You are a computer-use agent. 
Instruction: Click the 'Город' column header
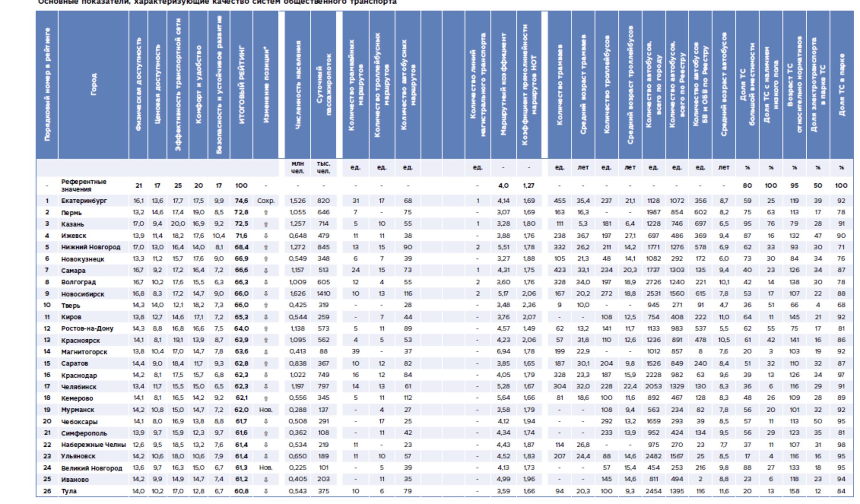pos(94,84)
